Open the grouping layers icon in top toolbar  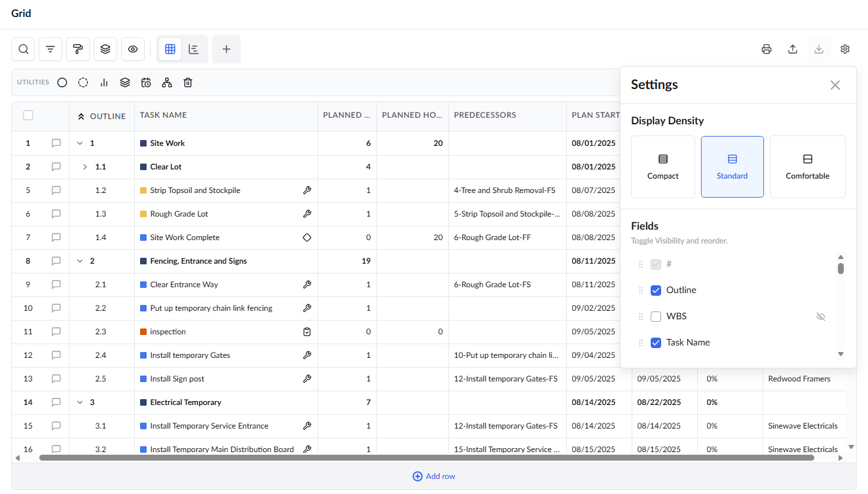tap(105, 49)
